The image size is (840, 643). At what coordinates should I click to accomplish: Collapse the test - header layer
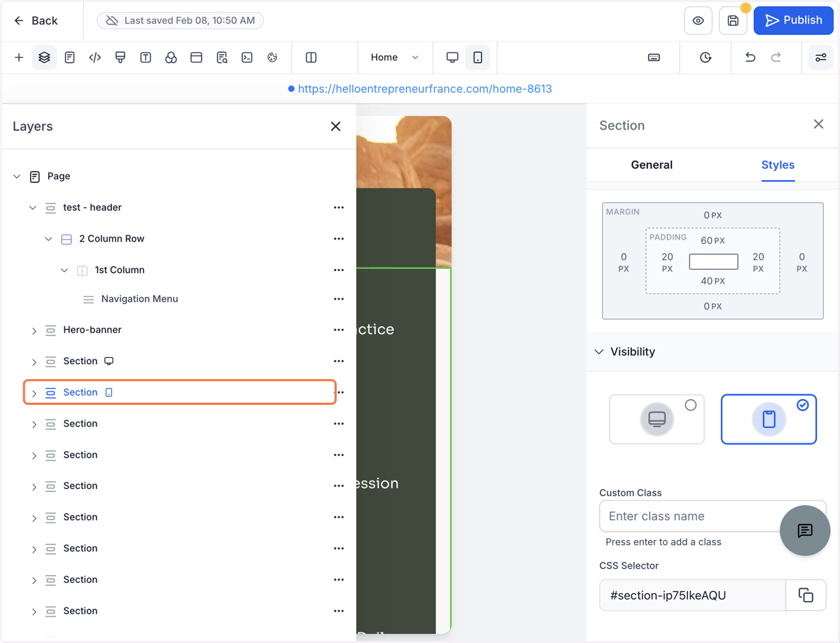tap(33, 208)
